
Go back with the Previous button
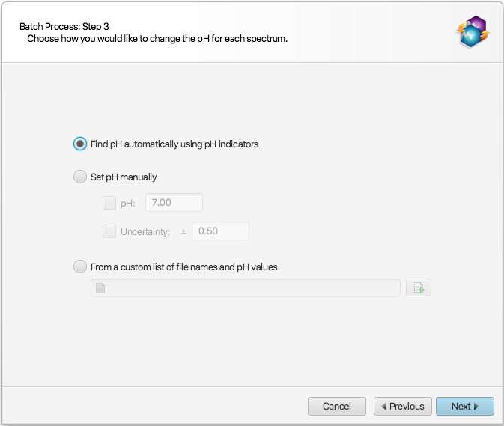403,407
